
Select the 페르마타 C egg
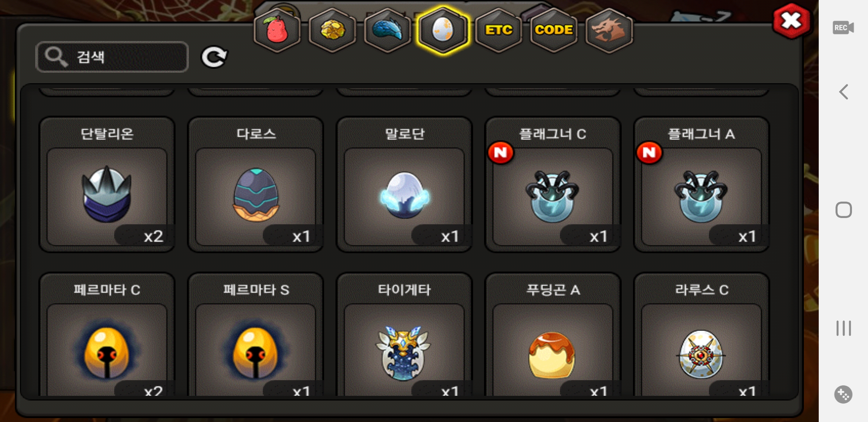click(107, 335)
